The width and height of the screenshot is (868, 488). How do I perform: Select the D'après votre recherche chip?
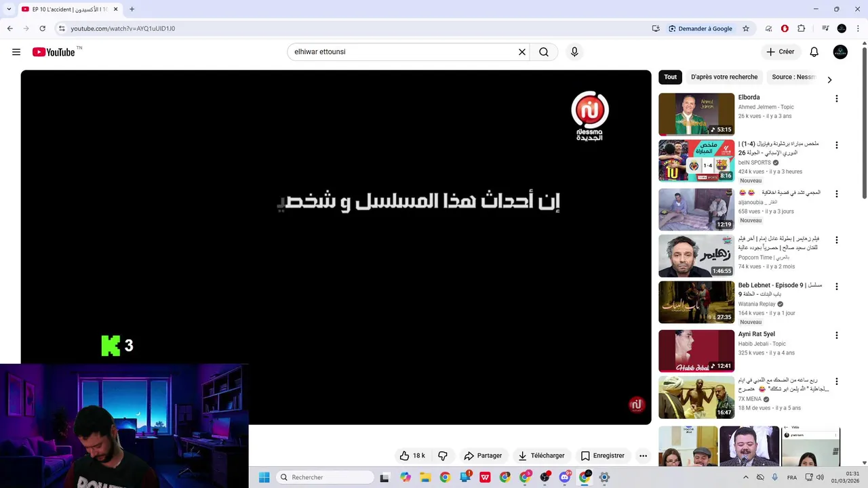724,77
